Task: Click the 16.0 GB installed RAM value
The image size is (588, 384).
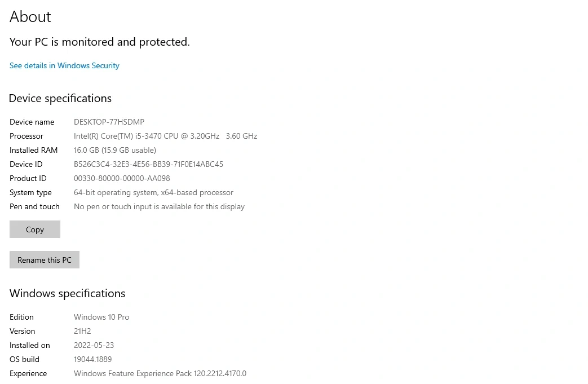Action: click(115, 150)
